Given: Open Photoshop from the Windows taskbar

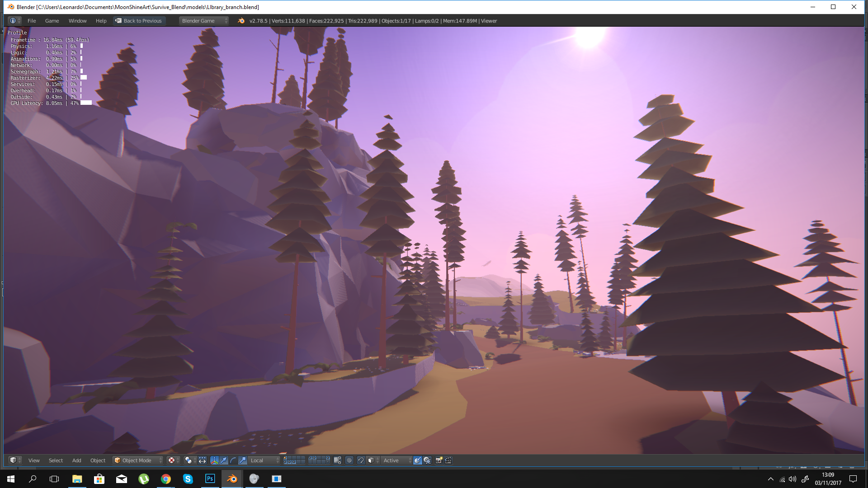Looking at the screenshot, I should point(210,479).
